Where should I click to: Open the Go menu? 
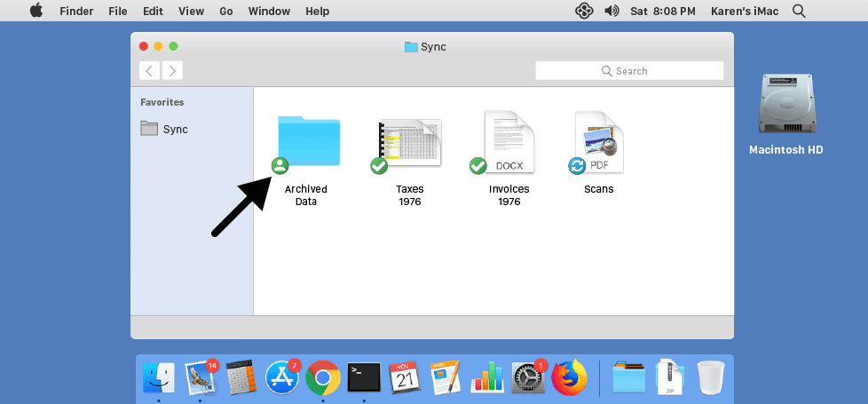(x=226, y=12)
